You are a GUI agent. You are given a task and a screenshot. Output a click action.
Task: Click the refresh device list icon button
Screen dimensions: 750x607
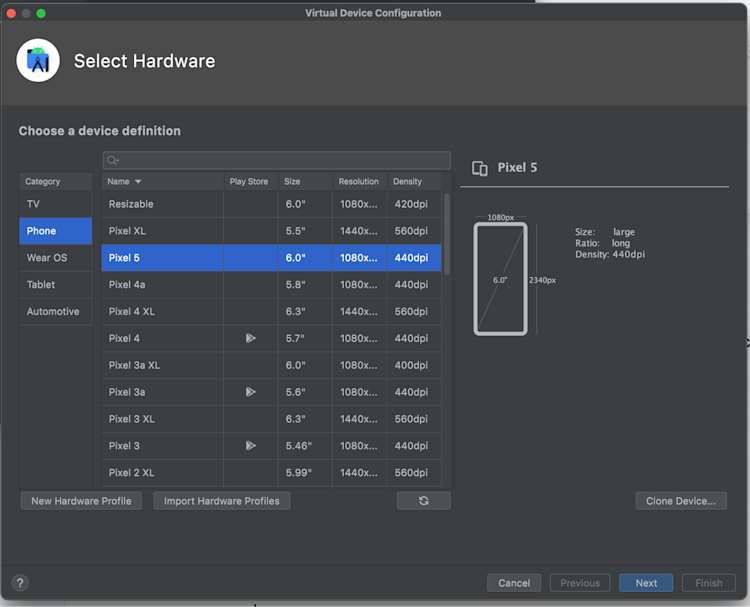tap(423, 501)
